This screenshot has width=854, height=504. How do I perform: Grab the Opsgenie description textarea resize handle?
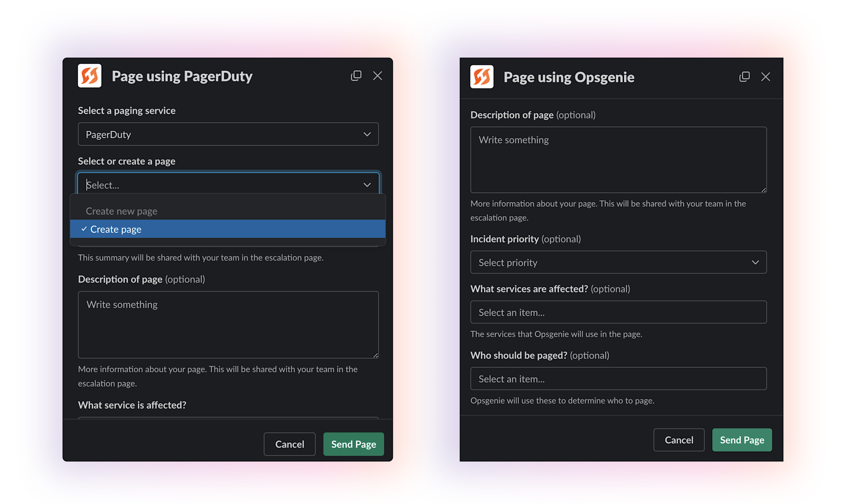pos(763,190)
